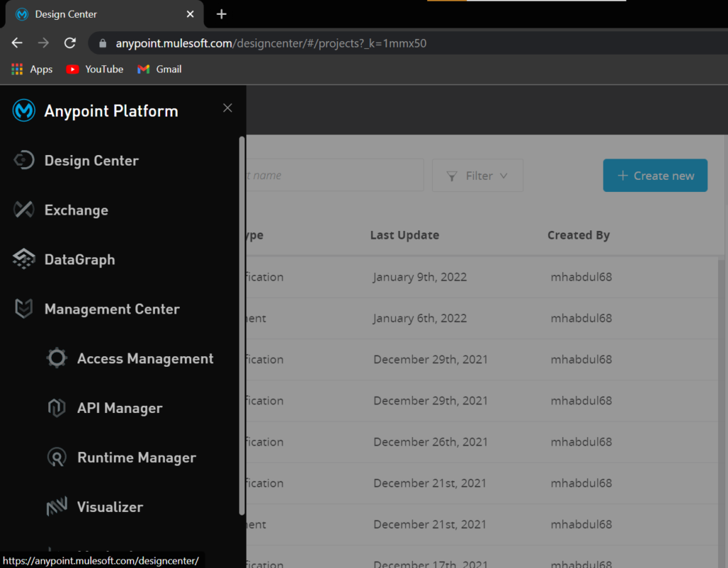The width and height of the screenshot is (728, 568).
Task: Click the DataGraph icon
Action: (x=23, y=259)
